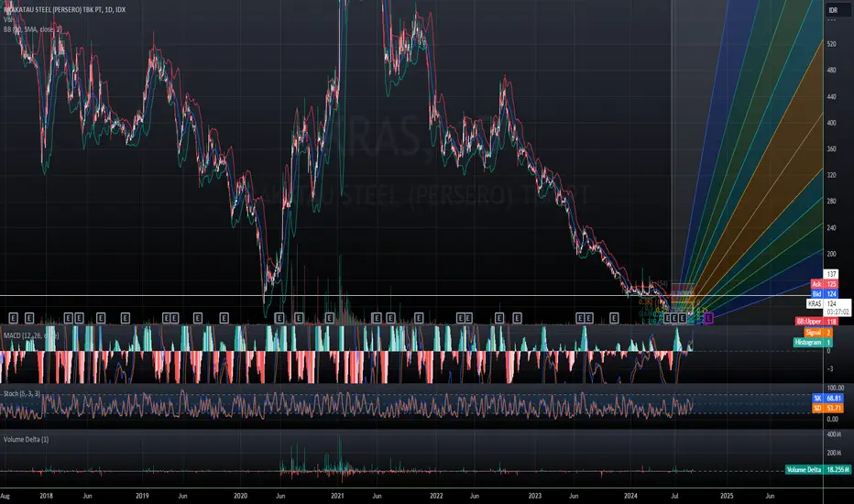Image resolution: width=854 pixels, height=504 pixels.
Task: Click the blue Bid 124 price label
Action: (825, 293)
